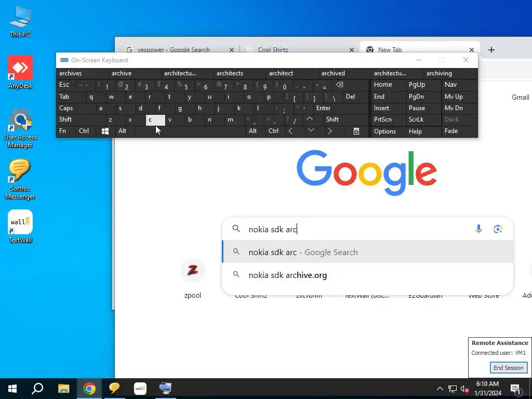Show hidden tray icons chevron
This screenshot has width=532, height=399.
pos(440,389)
